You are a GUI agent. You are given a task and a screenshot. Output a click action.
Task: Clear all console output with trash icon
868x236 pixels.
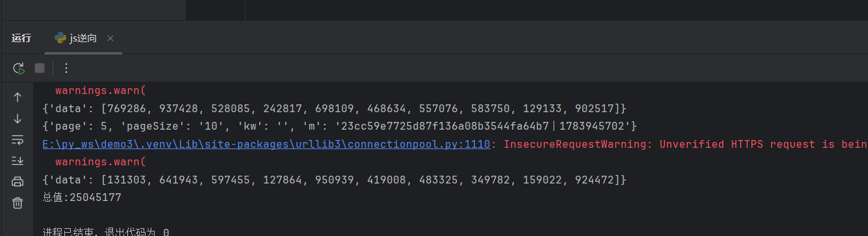(18, 203)
